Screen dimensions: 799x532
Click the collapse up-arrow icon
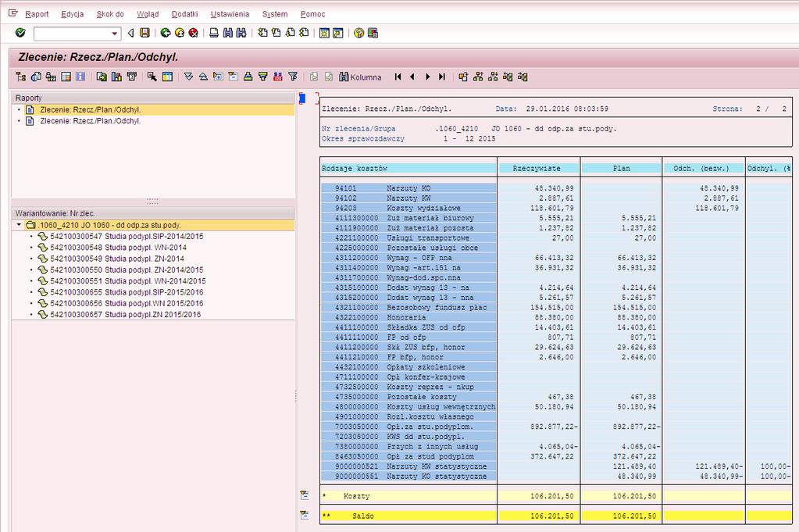[203, 77]
